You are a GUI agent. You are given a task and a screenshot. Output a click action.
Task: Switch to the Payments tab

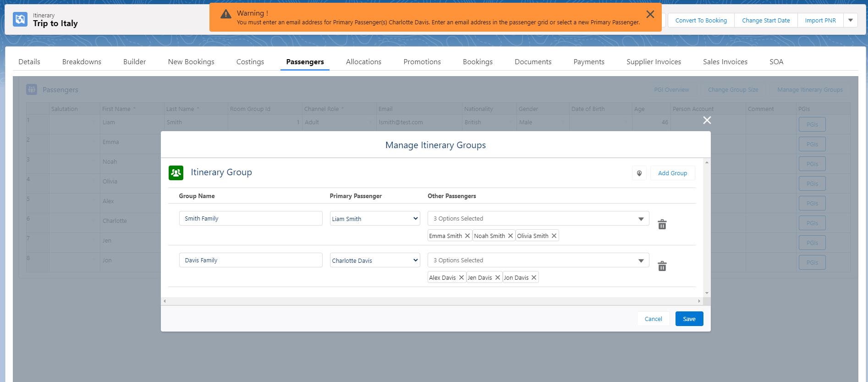tap(589, 61)
